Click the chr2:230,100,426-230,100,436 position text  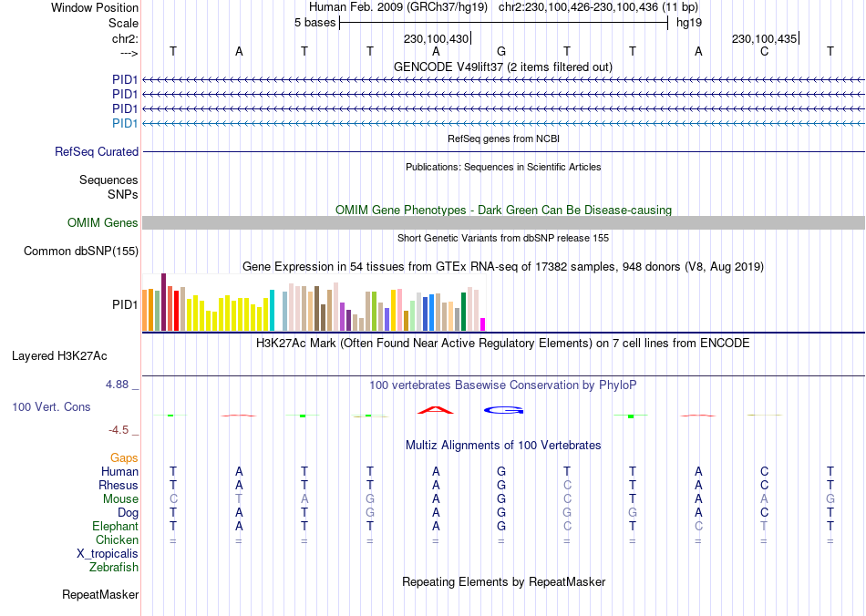pos(578,7)
